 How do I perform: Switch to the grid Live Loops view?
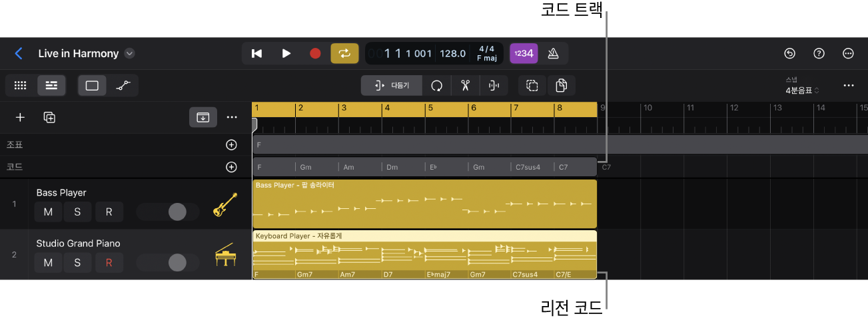tap(21, 86)
